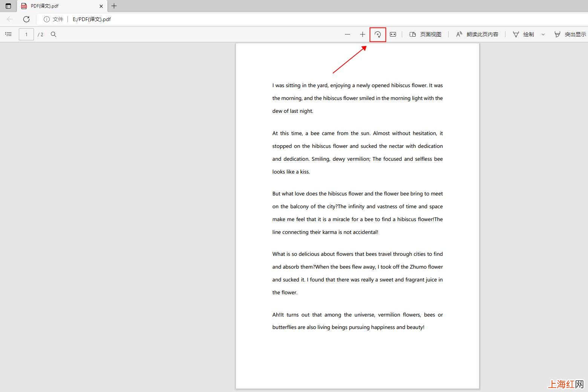The width and height of the screenshot is (588, 392).
Task: Open a new browser tab
Action: coord(114,6)
